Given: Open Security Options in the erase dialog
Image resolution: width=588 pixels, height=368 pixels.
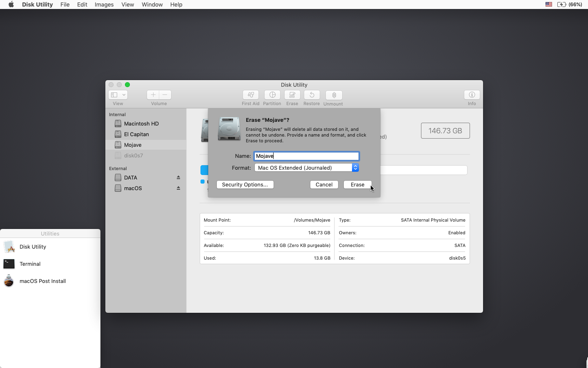Looking at the screenshot, I should 245,184.
